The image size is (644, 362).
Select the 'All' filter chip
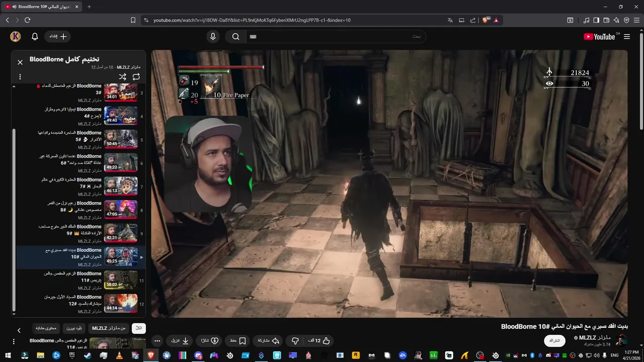(139, 328)
